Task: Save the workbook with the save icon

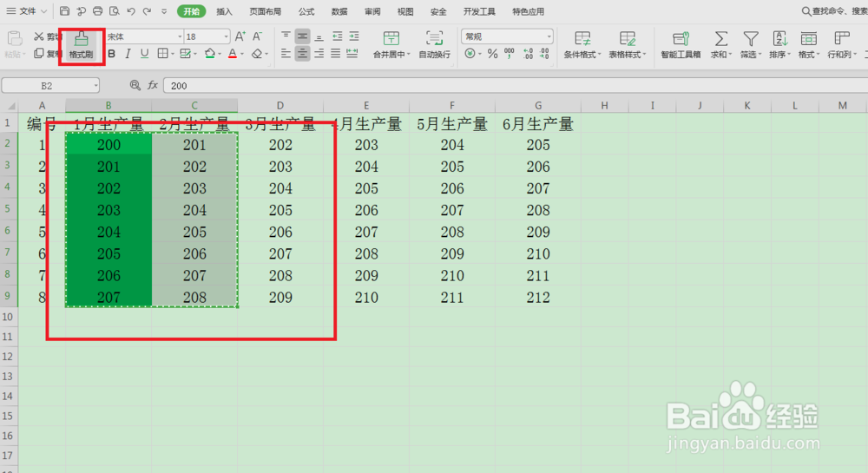Action: [x=65, y=11]
